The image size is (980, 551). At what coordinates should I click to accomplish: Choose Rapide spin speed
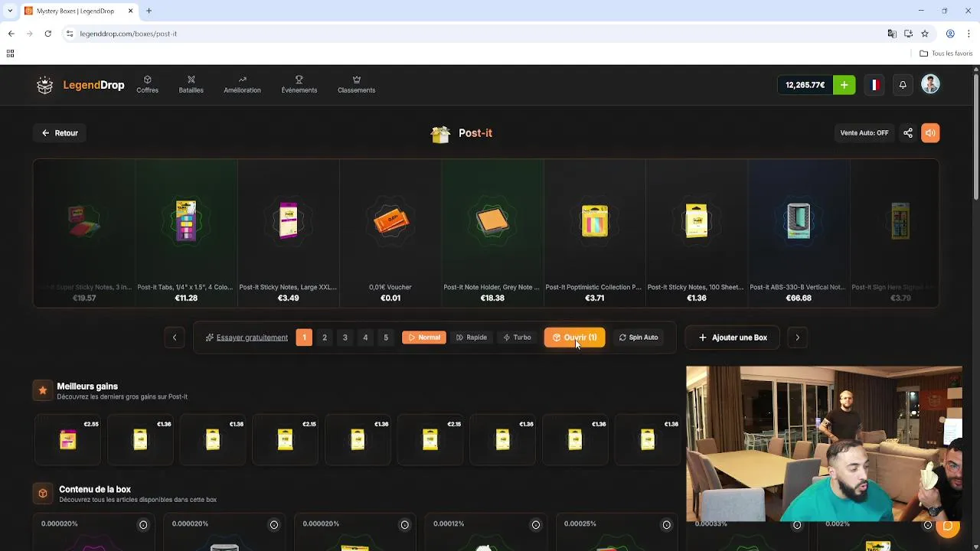tap(471, 337)
